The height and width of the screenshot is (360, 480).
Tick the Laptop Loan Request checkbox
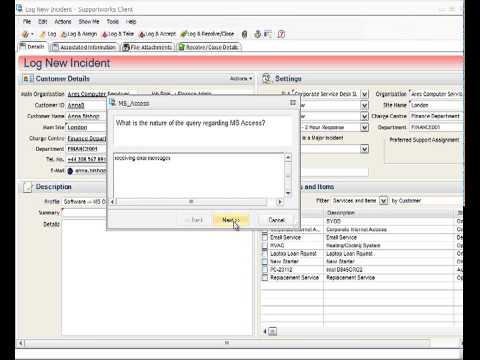(265, 254)
